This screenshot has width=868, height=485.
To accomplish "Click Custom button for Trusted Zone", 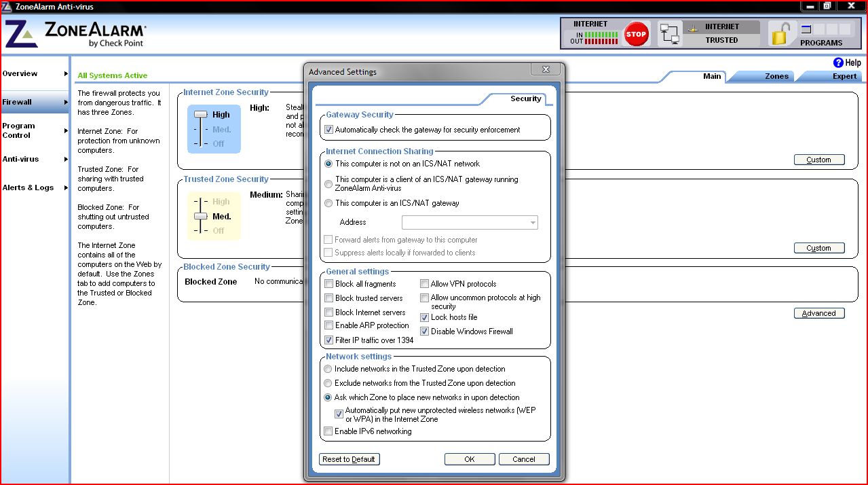I will [819, 248].
